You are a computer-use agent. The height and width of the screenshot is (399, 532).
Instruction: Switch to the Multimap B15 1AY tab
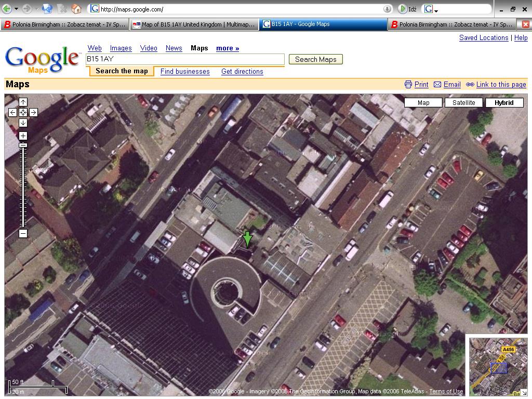pyautogui.click(x=194, y=24)
